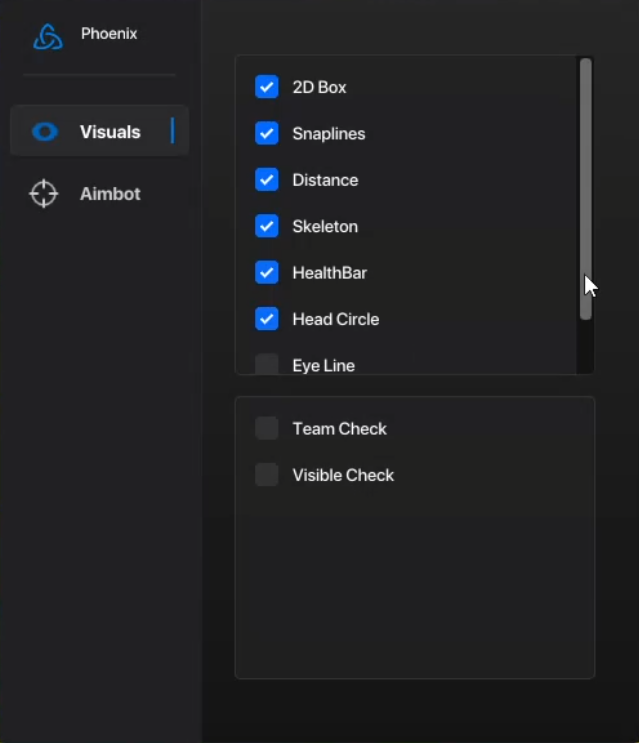The height and width of the screenshot is (743, 639).
Task: Switch to the Visuals tab
Action: (x=99, y=131)
